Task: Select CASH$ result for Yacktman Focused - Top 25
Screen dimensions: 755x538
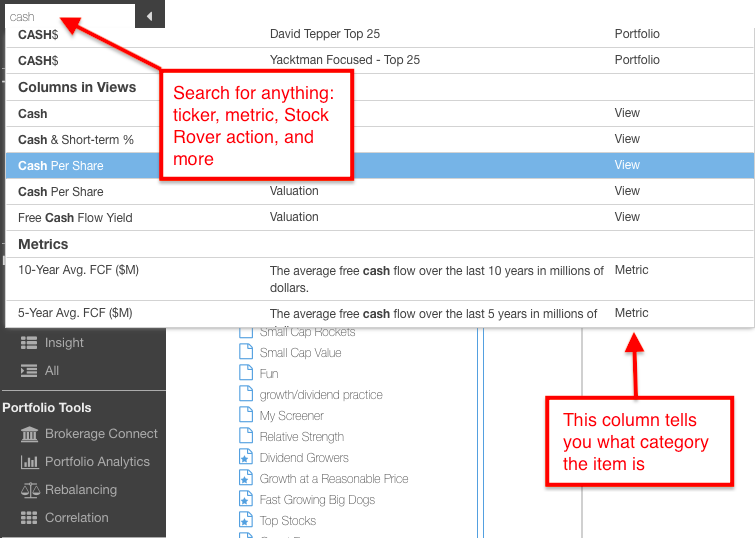Action: coord(379,61)
